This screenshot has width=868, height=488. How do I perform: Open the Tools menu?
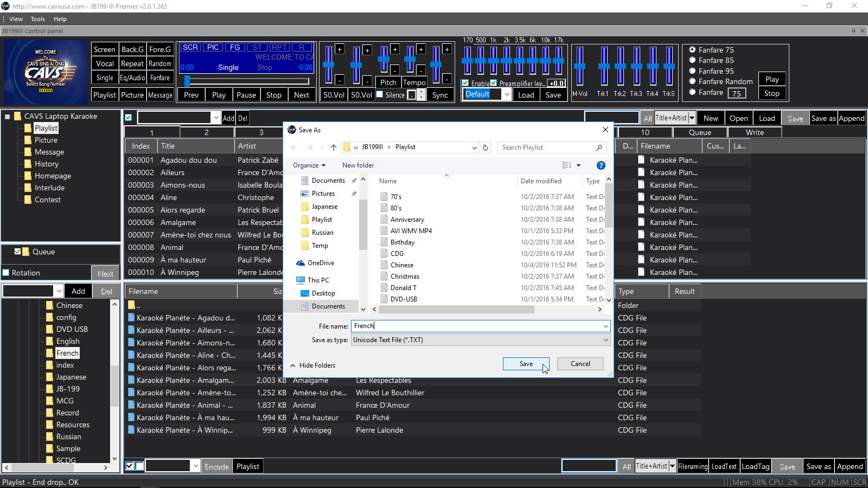(37, 19)
